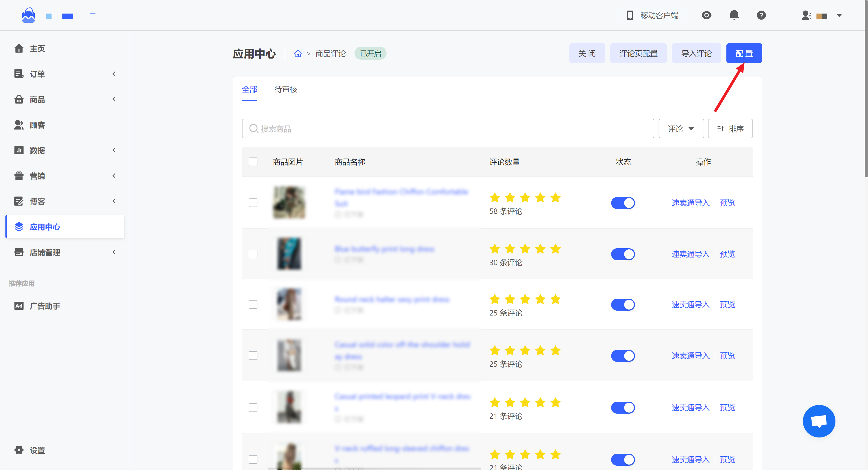The image size is (868, 470).
Task: Click 速卖通导入 for the 58 条评论 row
Action: click(x=690, y=203)
